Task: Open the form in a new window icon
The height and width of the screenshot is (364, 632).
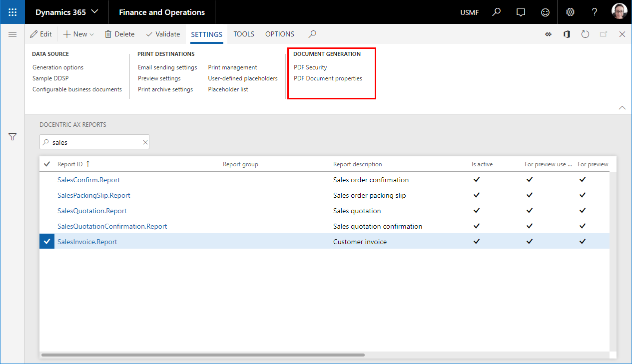Action: (604, 34)
